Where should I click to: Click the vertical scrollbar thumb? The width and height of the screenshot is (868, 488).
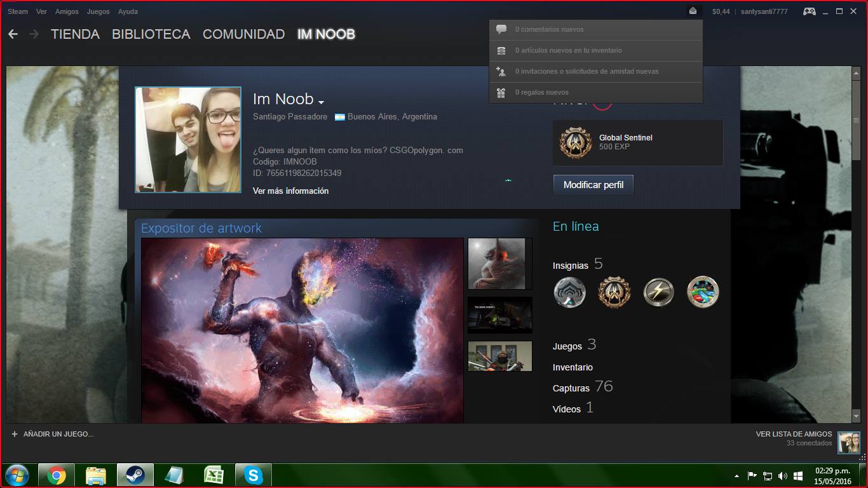tap(855, 120)
